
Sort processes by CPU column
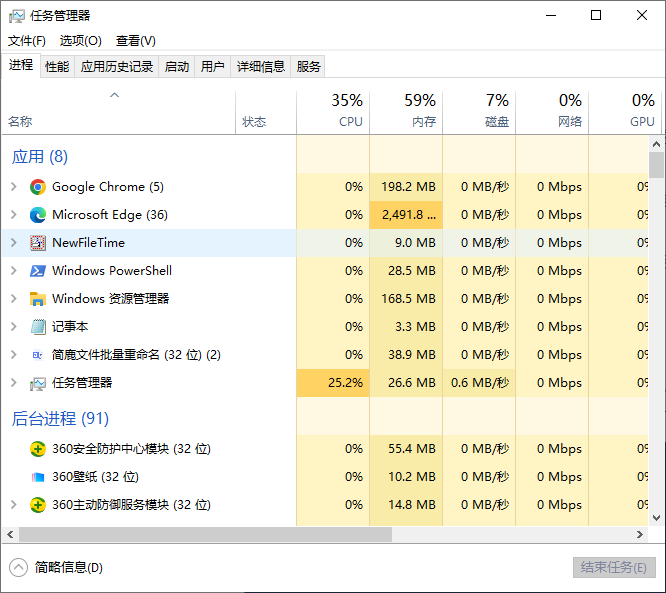pyautogui.click(x=333, y=113)
